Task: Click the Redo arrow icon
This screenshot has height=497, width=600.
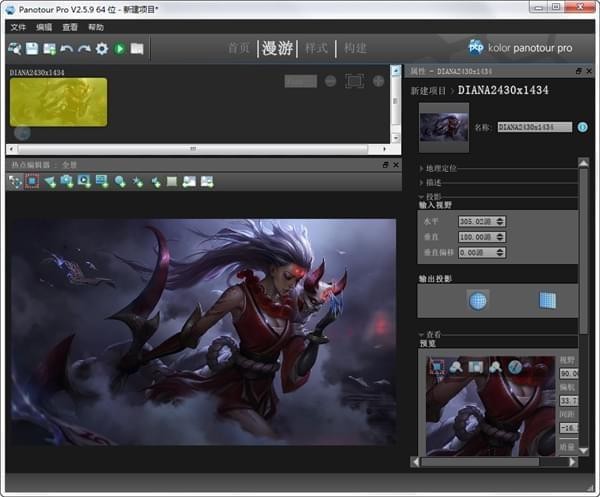Action: point(84,48)
